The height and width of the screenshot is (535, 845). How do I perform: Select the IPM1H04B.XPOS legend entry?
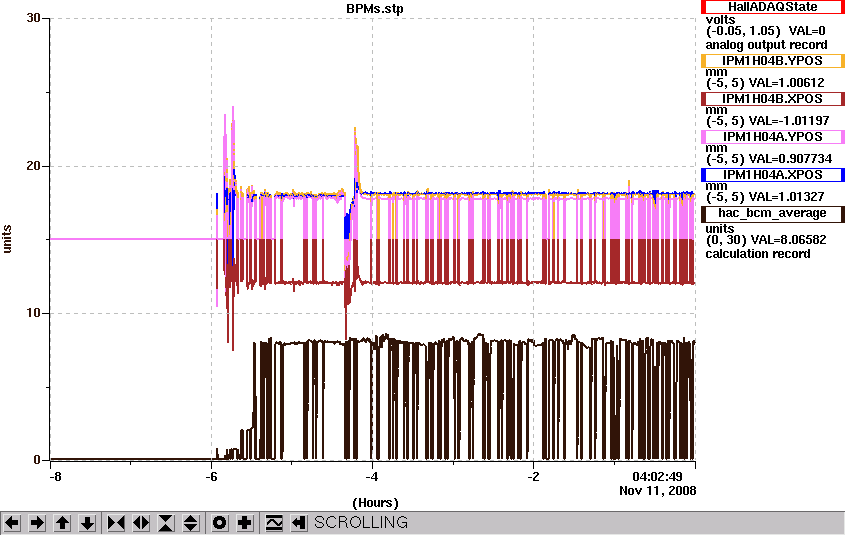tap(772, 99)
